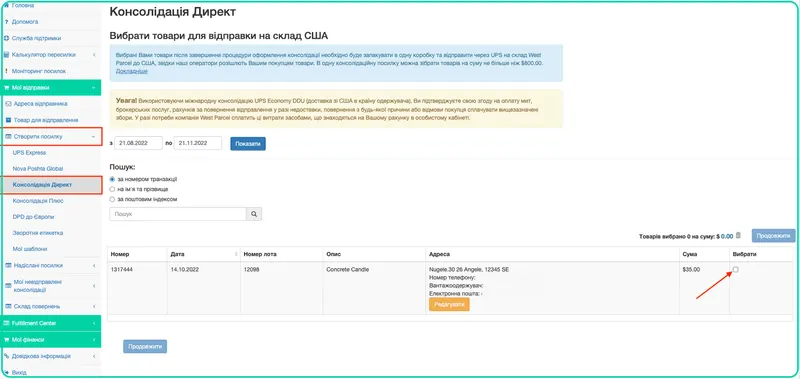
Task: Open UPS Express in the sidebar
Action: (29, 153)
